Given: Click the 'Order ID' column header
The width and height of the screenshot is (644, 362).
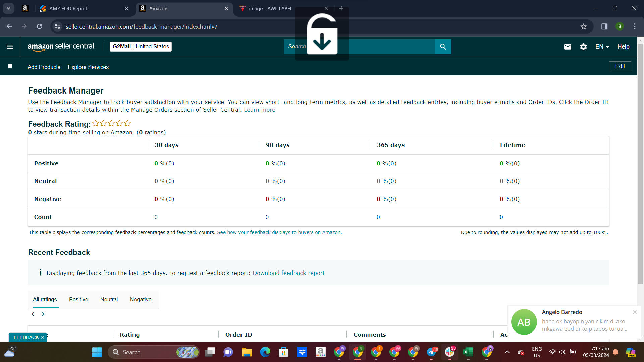Looking at the screenshot, I should pyautogui.click(x=239, y=335).
